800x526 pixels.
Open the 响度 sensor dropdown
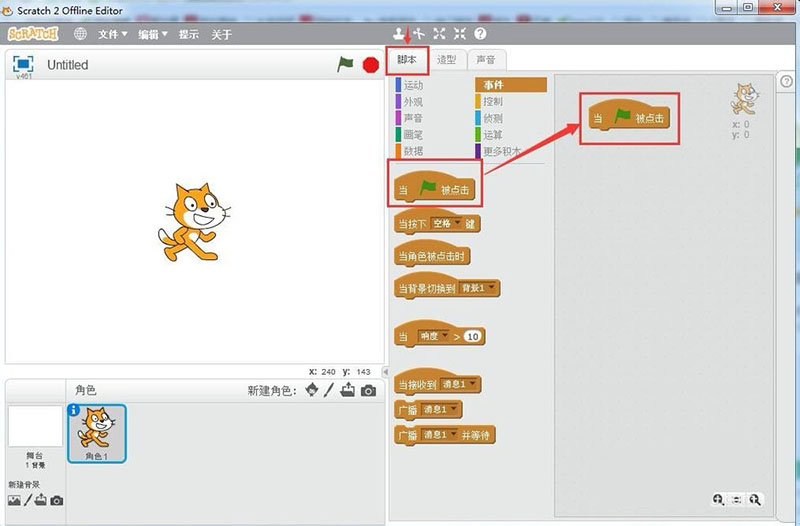click(x=434, y=336)
